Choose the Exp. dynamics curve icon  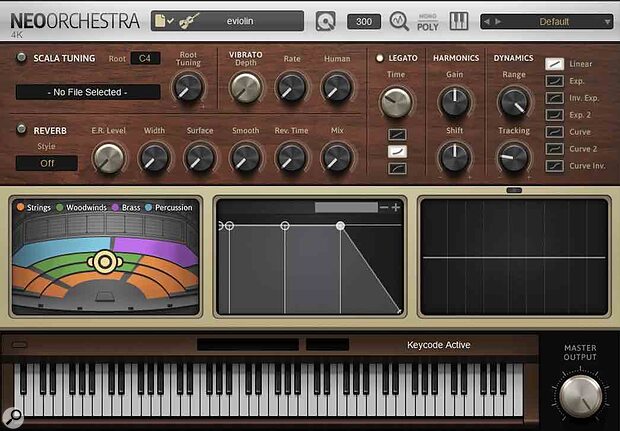pyautogui.click(x=554, y=81)
